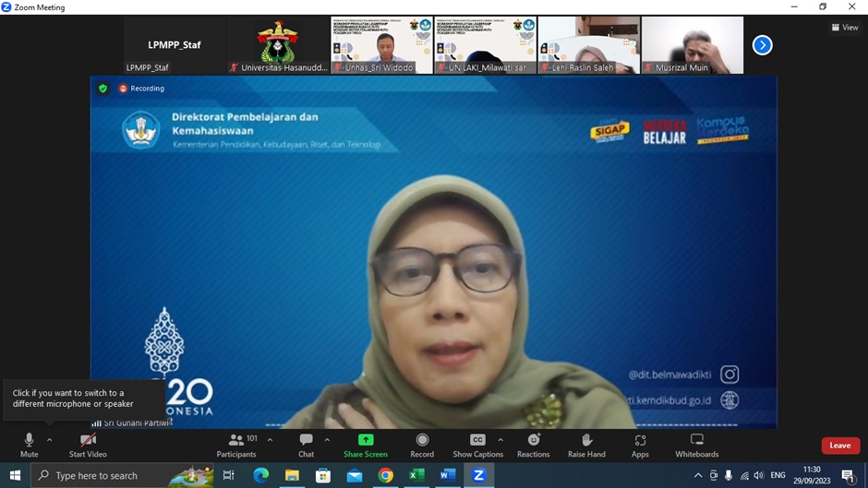This screenshot has height=488, width=868.
Task: Click the green encryption shield icon
Action: (x=102, y=89)
